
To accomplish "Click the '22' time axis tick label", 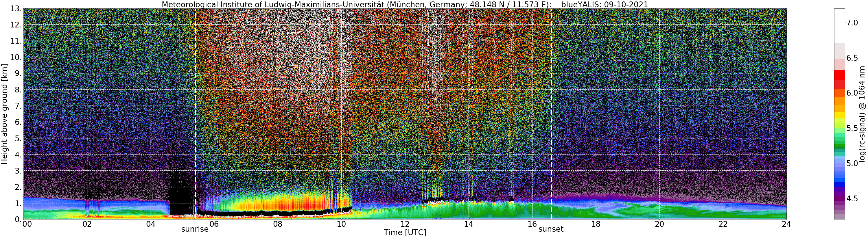I will [723, 224].
